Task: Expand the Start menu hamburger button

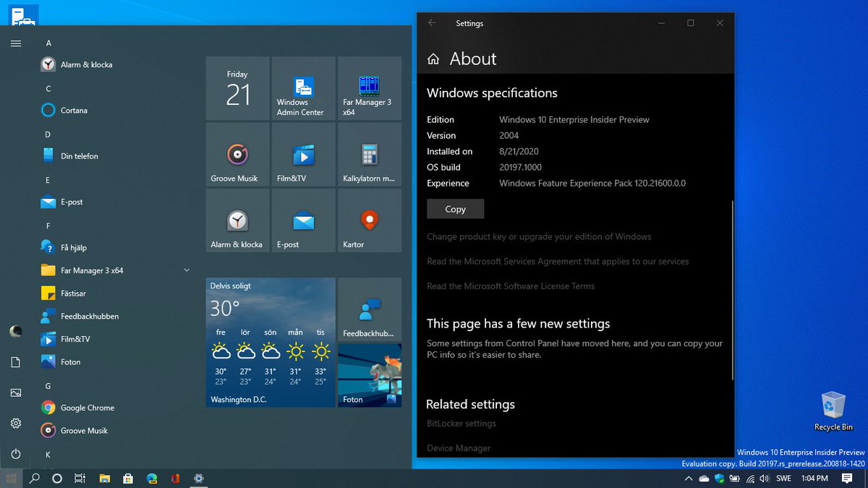Action: tap(16, 43)
